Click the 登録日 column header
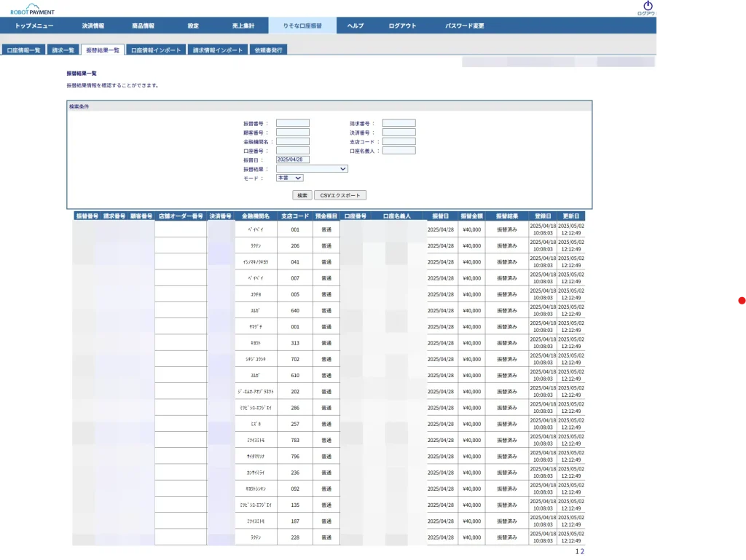The image size is (746, 560). (543, 216)
